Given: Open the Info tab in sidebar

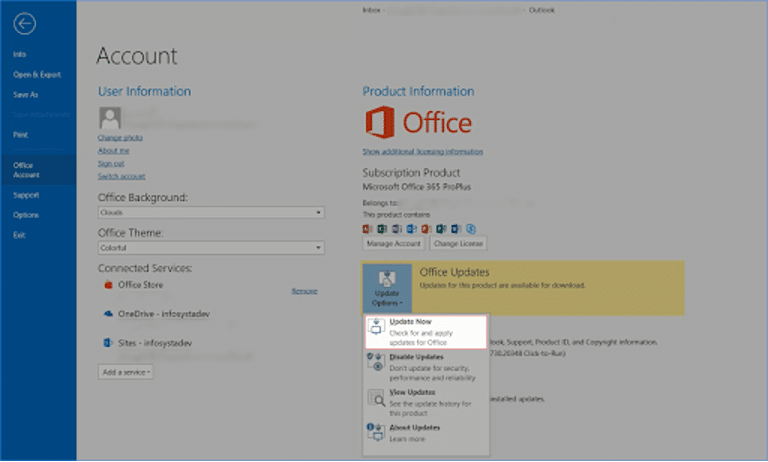Looking at the screenshot, I should coord(20,54).
